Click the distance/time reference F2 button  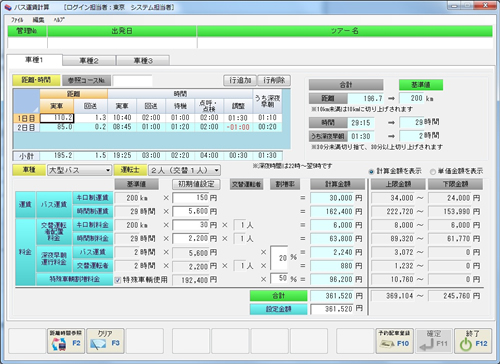click(66, 341)
